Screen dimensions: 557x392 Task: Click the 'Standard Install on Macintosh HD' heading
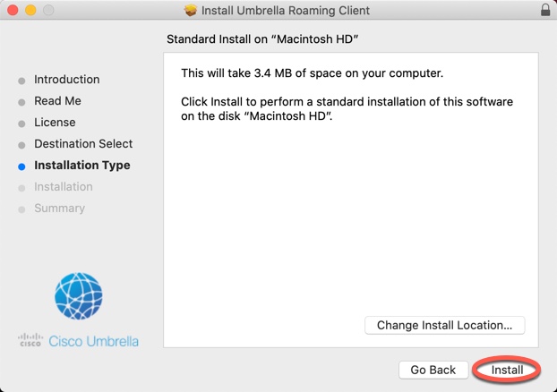262,38
